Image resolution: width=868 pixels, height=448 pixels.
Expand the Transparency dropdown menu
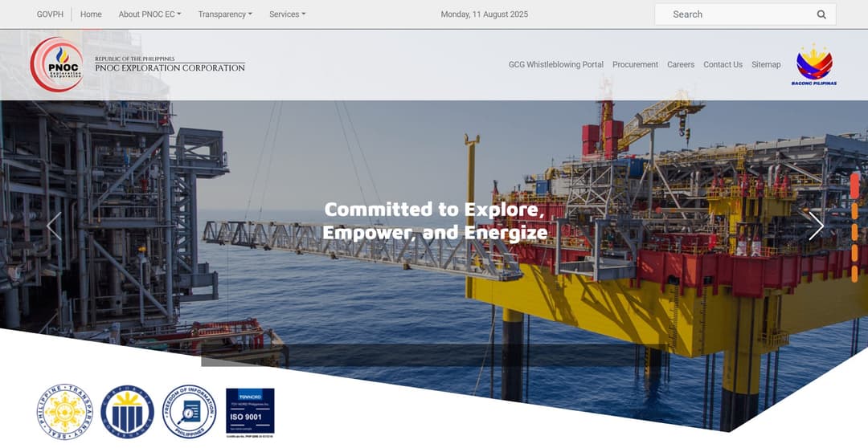point(225,14)
